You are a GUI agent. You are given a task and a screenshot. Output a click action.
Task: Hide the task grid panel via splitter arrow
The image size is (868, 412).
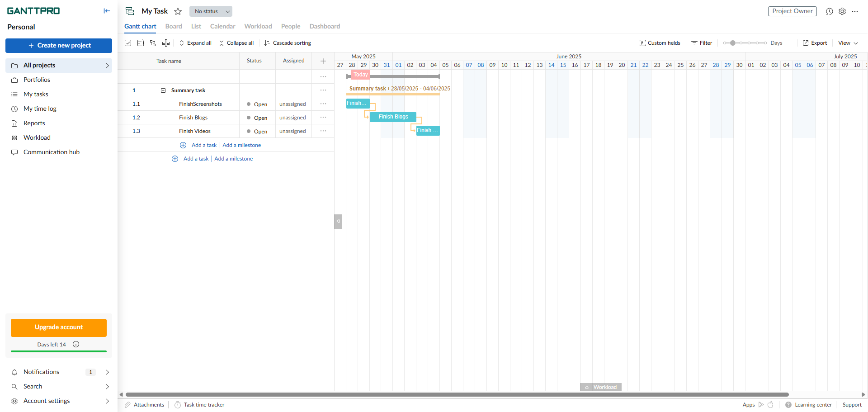pyautogui.click(x=338, y=222)
